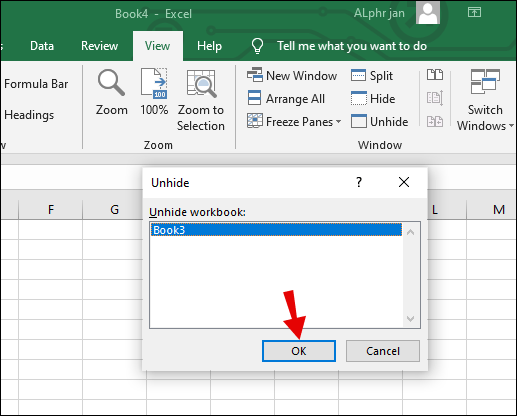
Task: Click the Zoom to Selection icon
Action: [201, 83]
